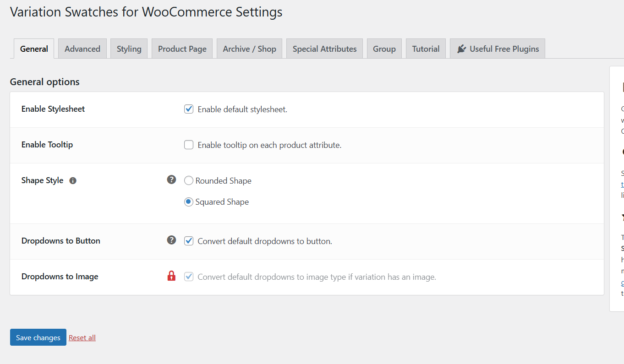Click the Shape Style label text

tap(42, 180)
